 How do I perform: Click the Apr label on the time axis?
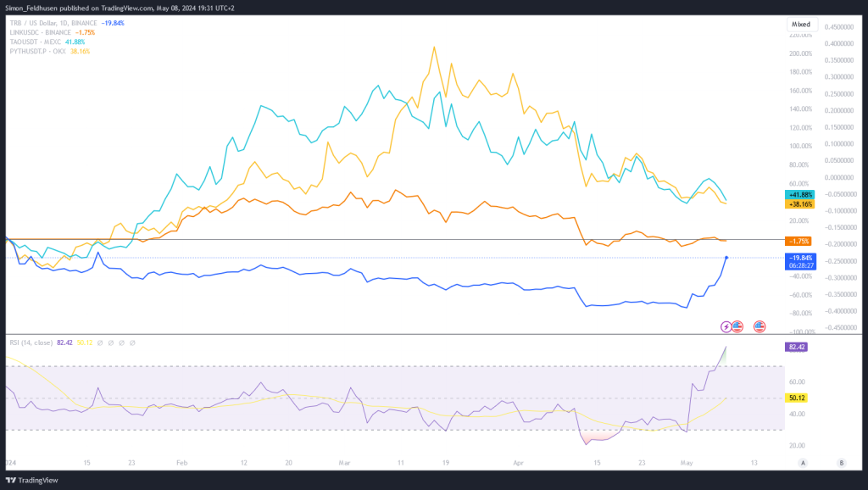click(518, 463)
